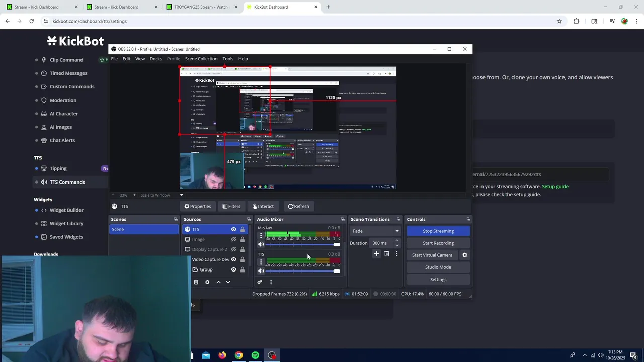
Task: Click the Tipping icon in sidebar
Action: (44, 168)
